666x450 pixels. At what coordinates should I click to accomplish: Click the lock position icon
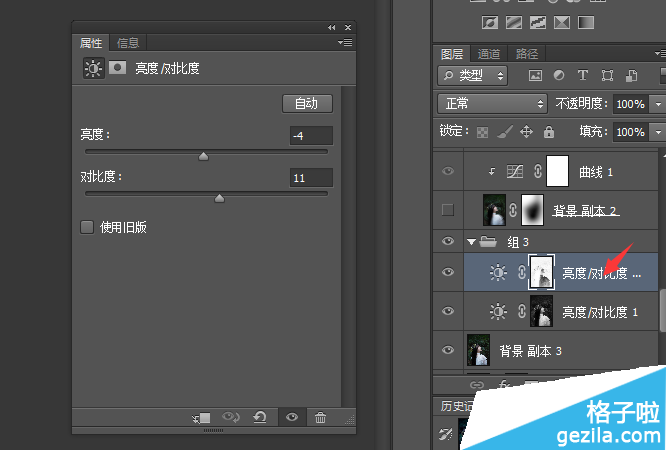pos(526,132)
